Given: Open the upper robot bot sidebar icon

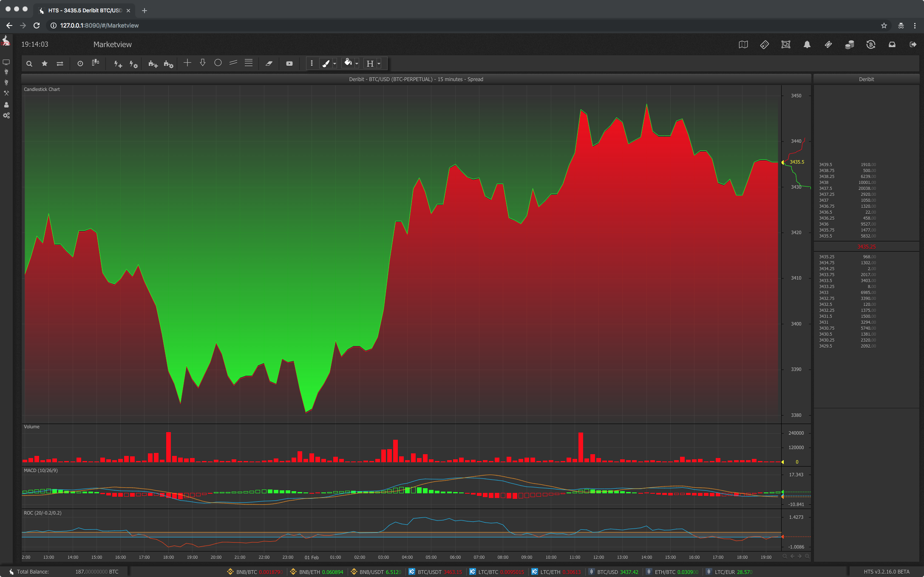Looking at the screenshot, I should click(6, 72).
